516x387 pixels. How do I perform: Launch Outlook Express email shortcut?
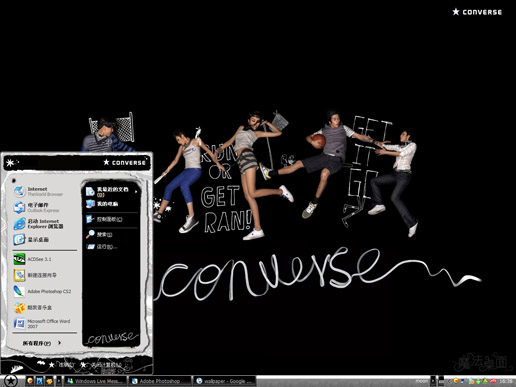tap(37, 207)
